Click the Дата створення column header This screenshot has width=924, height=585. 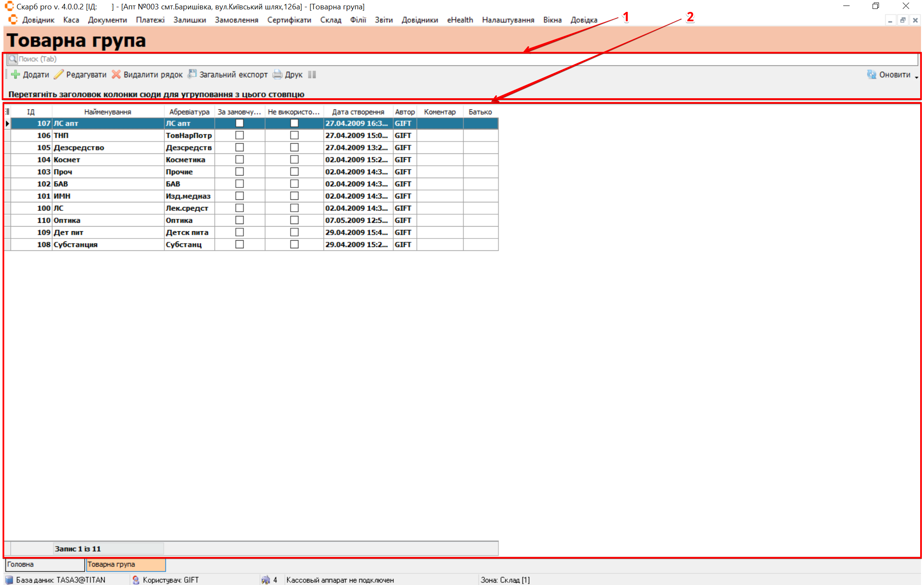(358, 112)
